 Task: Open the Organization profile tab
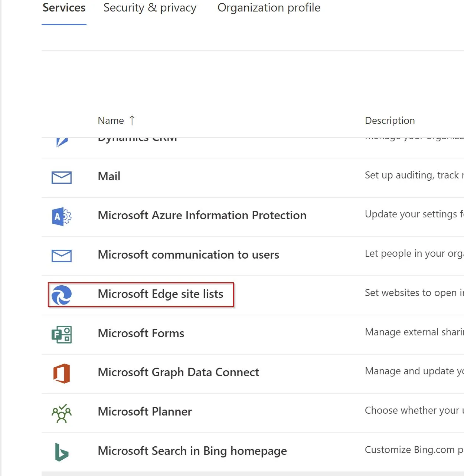[269, 8]
